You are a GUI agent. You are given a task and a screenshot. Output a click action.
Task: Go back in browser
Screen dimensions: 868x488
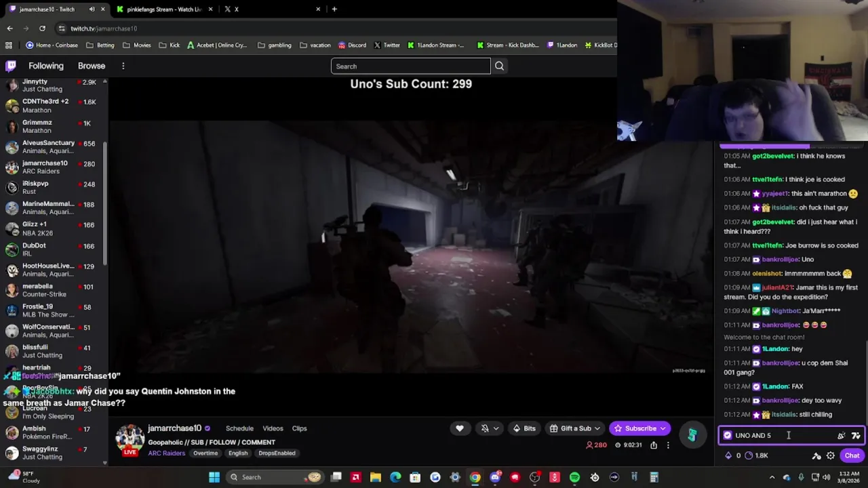coord(9,28)
